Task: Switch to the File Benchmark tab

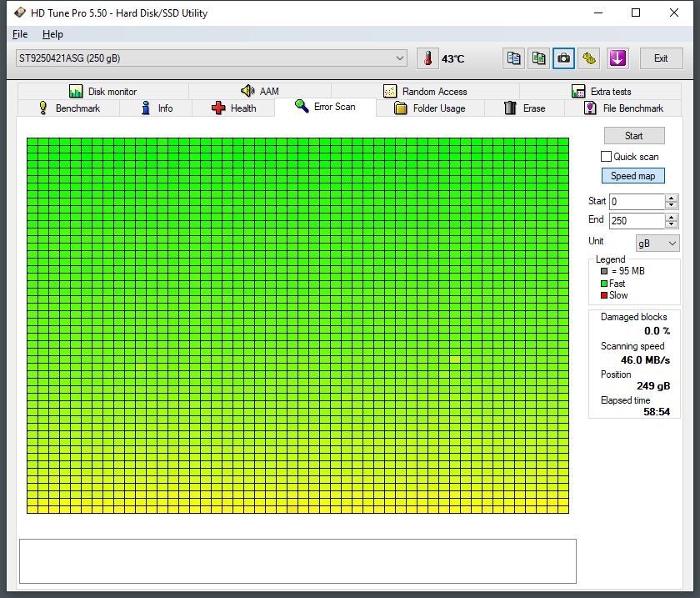Action: pos(623,108)
